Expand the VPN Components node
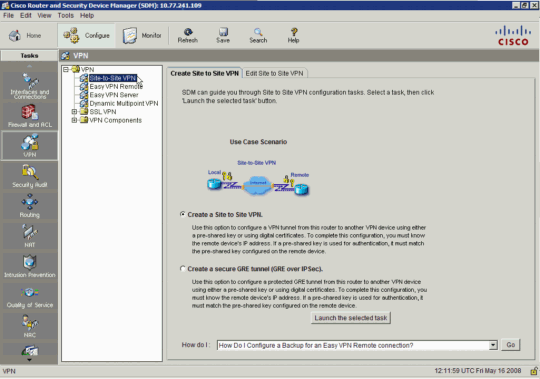 74,120
